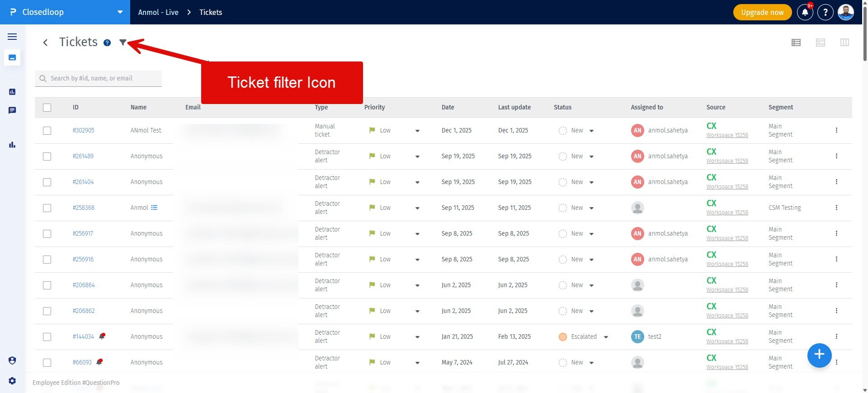
Task: Click the New status circle for ticket #206862
Action: tap(563, 311)
